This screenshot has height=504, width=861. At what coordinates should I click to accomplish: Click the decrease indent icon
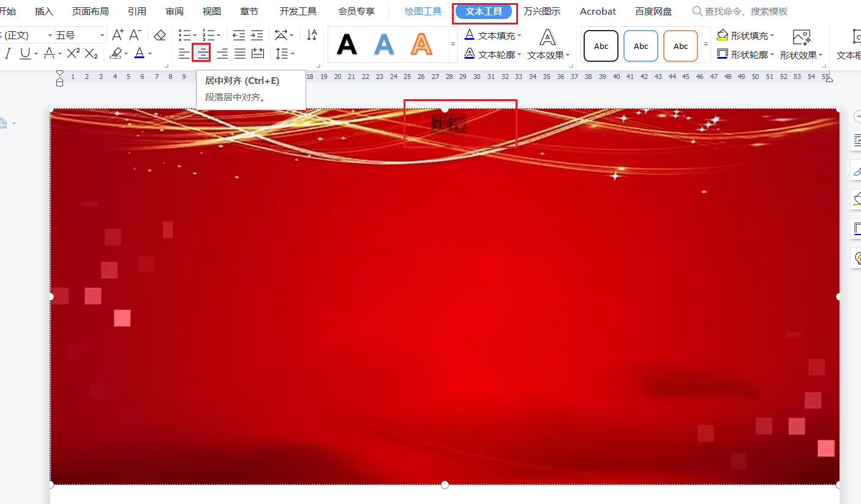click(239, 35)
